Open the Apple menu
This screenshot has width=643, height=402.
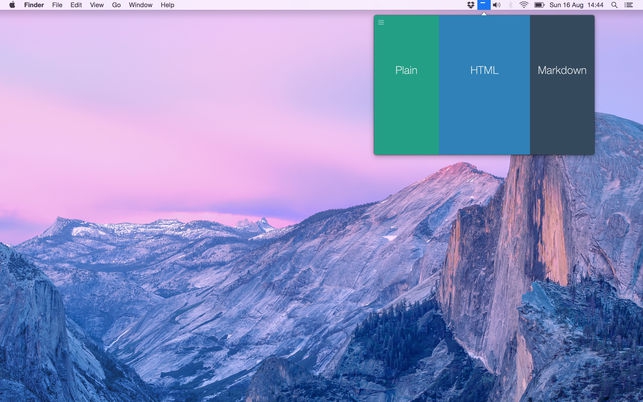[x=12, y=5]
